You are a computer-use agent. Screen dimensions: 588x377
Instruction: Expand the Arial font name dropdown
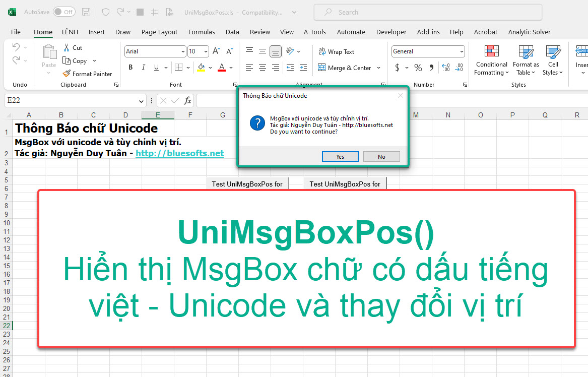click(x=182, y=51)
